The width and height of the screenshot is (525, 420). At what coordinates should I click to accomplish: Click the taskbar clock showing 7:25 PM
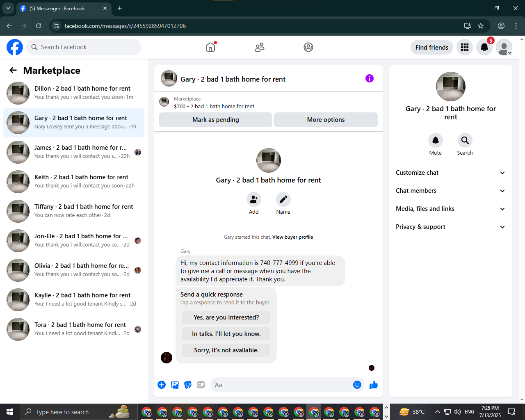pyautogui.click(x=490, y=412)
